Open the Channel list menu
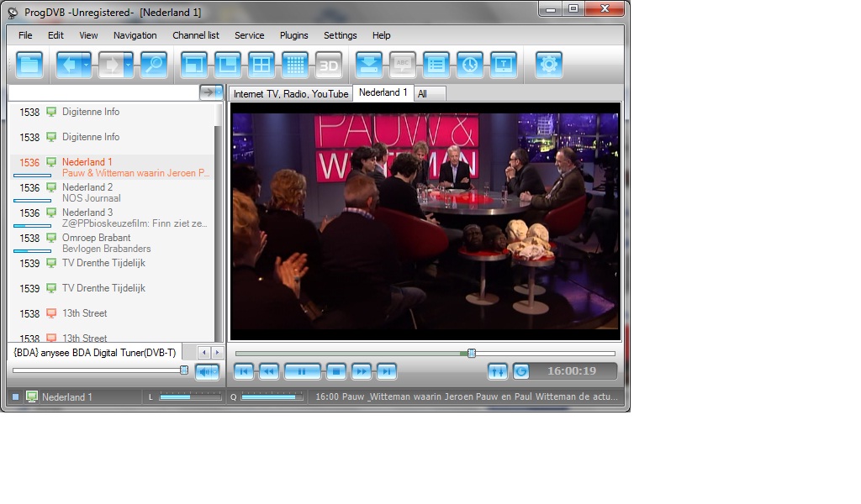The image size is (861, 504). pyautogui.click(x=196, y=35)
